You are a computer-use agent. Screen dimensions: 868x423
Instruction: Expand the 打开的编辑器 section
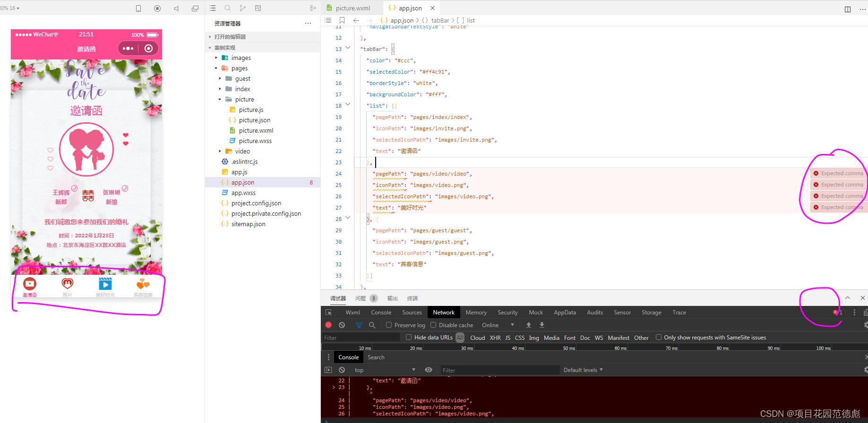point(262,37)
